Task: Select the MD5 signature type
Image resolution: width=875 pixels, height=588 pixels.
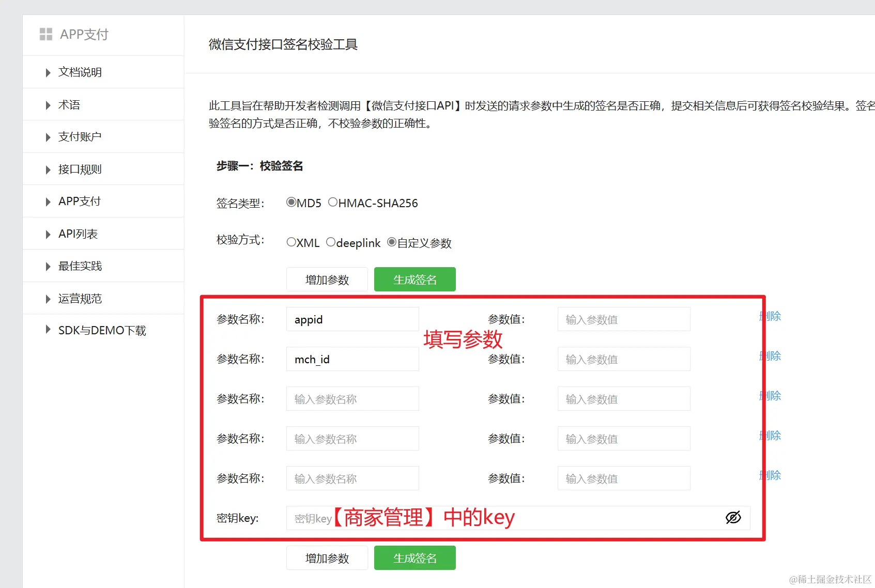Action: (x=291, y=203)
